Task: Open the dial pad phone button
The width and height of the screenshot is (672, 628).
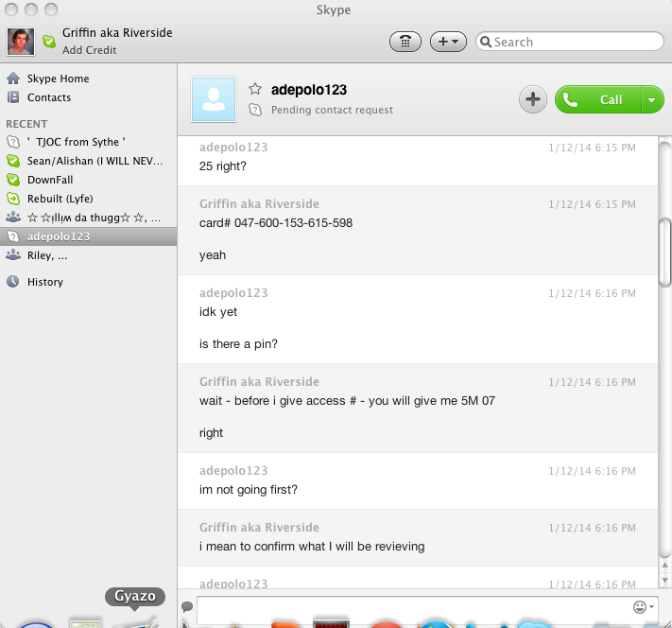Action: pyautogui.click(x=405, y=42)
